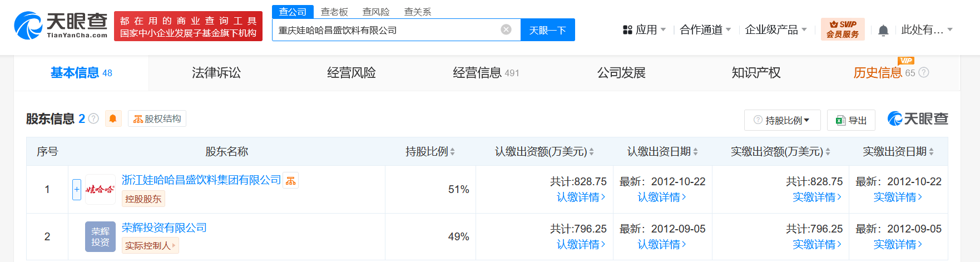
Task: Open 实缴详情 under 共计:828.75 paid amount
Action: (817, 197)
